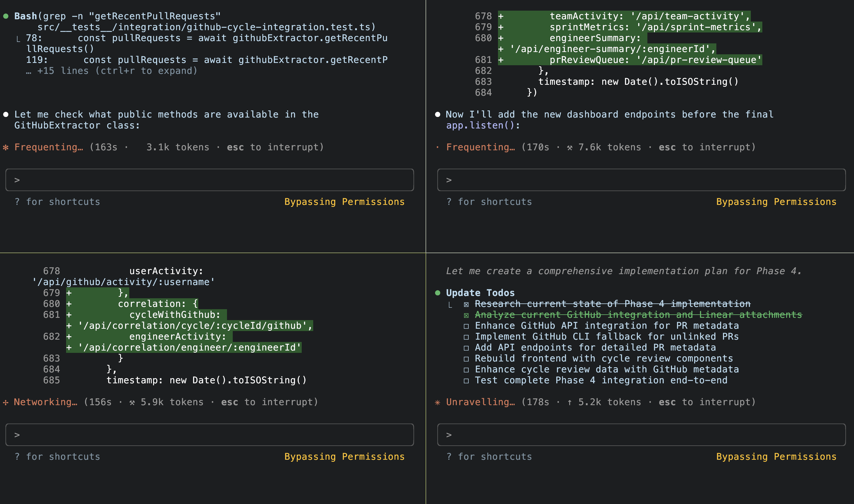The width and height of the screenshot is (854, 504).
Task: Click 'Bypassing Permissions' in bottom-left pane
Action: [344, 457]
